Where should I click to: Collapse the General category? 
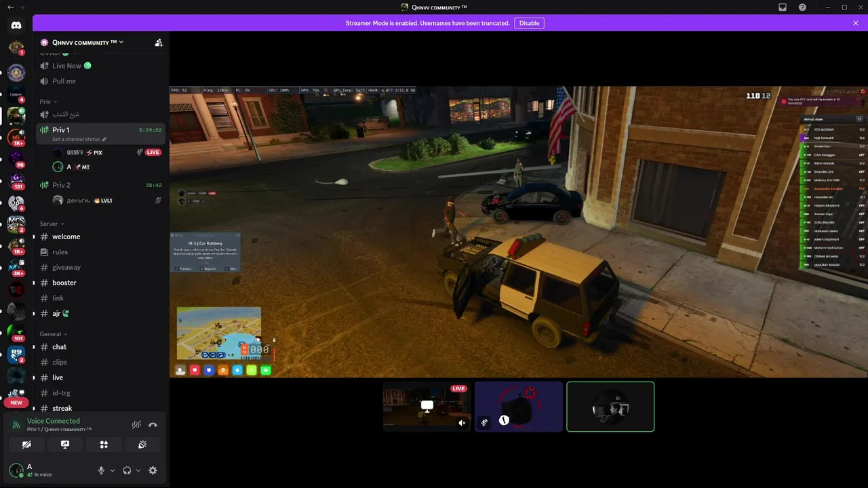(x=53, y=334)
